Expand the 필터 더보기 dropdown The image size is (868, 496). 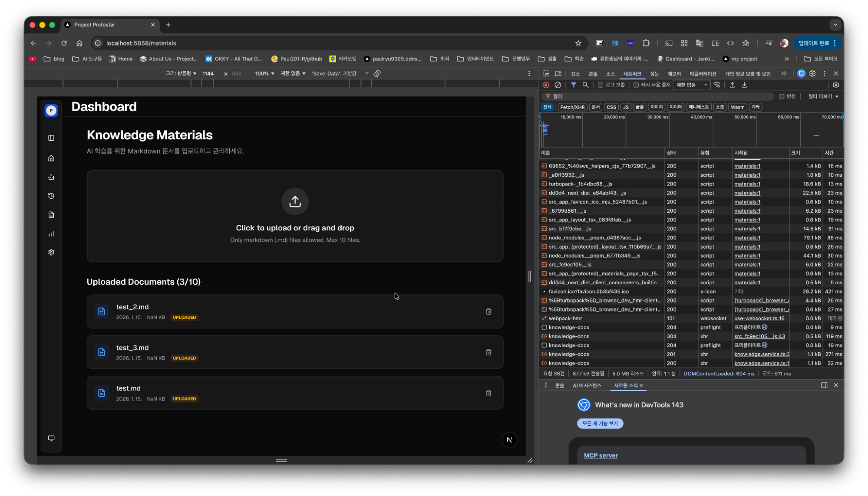tap(823, 96)
